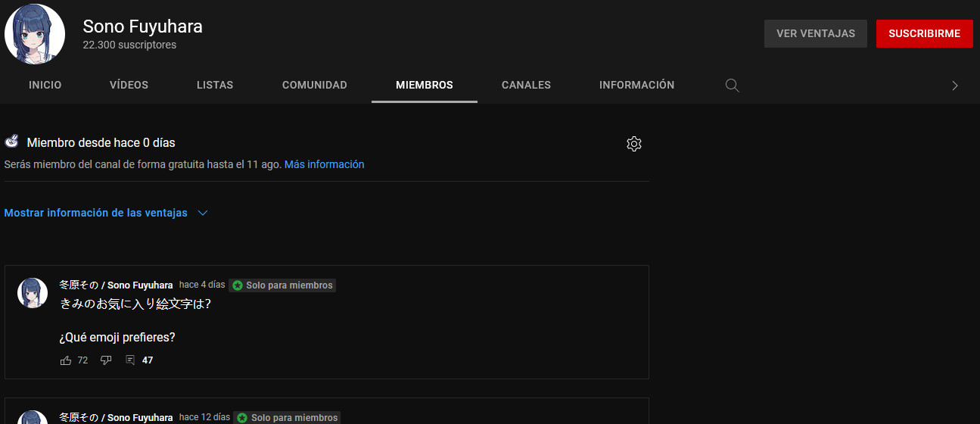Image resolution: width=980 pixels, height=424 pixels.
Task: Open channel search magnifier icon
Action: click(x=732, y=86)
